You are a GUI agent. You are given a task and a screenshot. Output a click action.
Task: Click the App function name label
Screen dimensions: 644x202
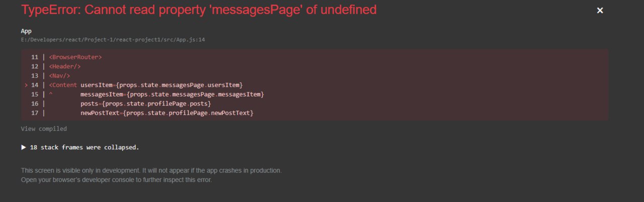pos(26,31)
